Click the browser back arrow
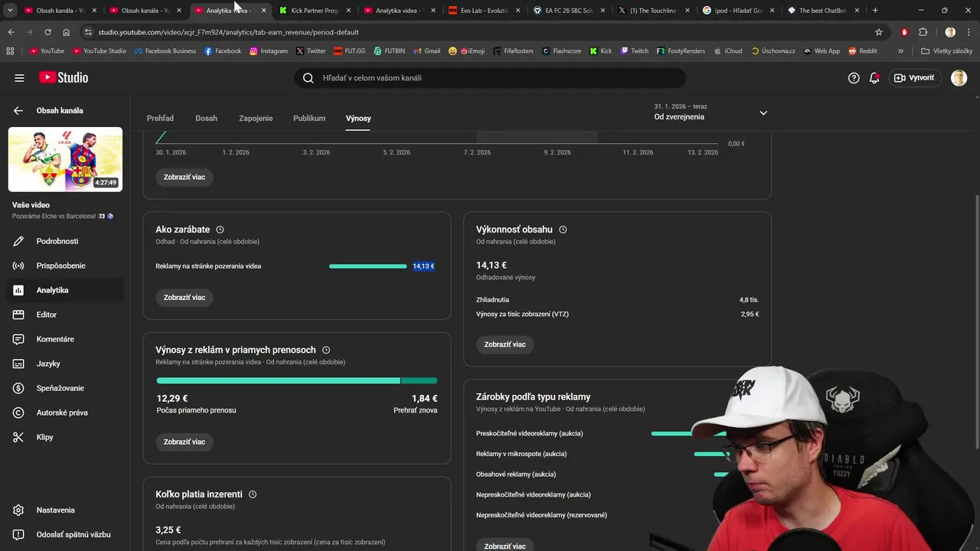Screen dimensions: 980x551 pyautogui.click(x=11, y=32)
